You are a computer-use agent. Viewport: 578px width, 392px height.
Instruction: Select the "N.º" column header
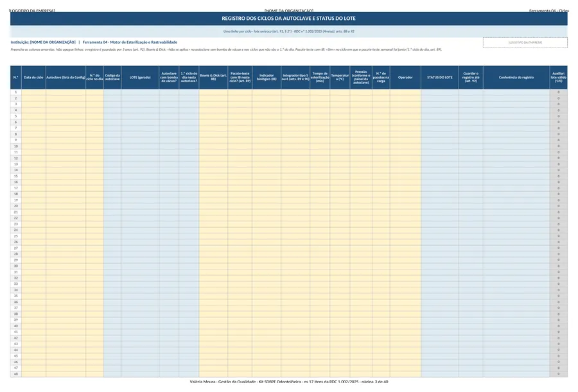16,78
